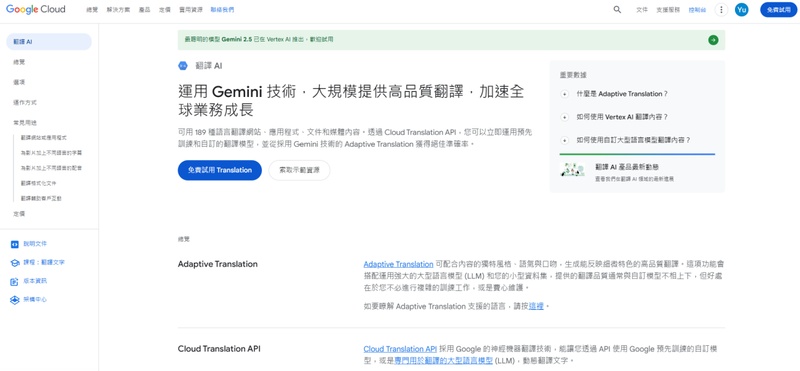Viewport: 800px width, 371px height.
Task: Click the 架構中心 layered icon
Action: tap(15, 300)
